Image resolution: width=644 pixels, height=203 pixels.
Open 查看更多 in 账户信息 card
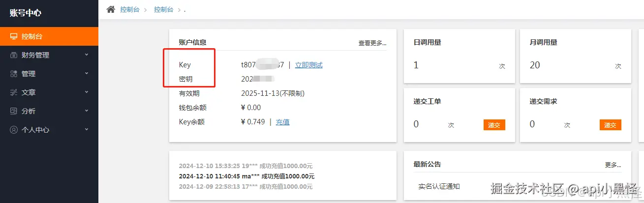372,43
